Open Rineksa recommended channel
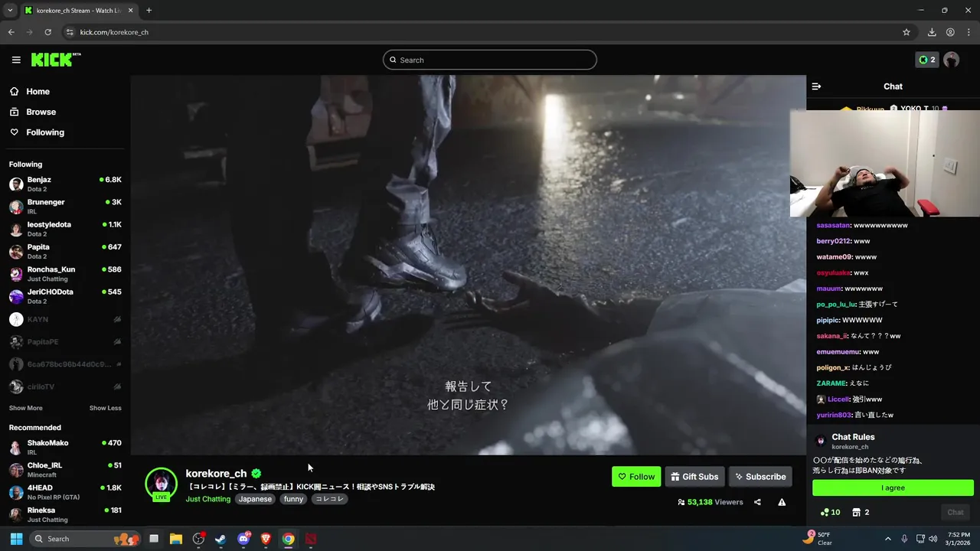This screenshot has width=980, height=551. [65, 514]
